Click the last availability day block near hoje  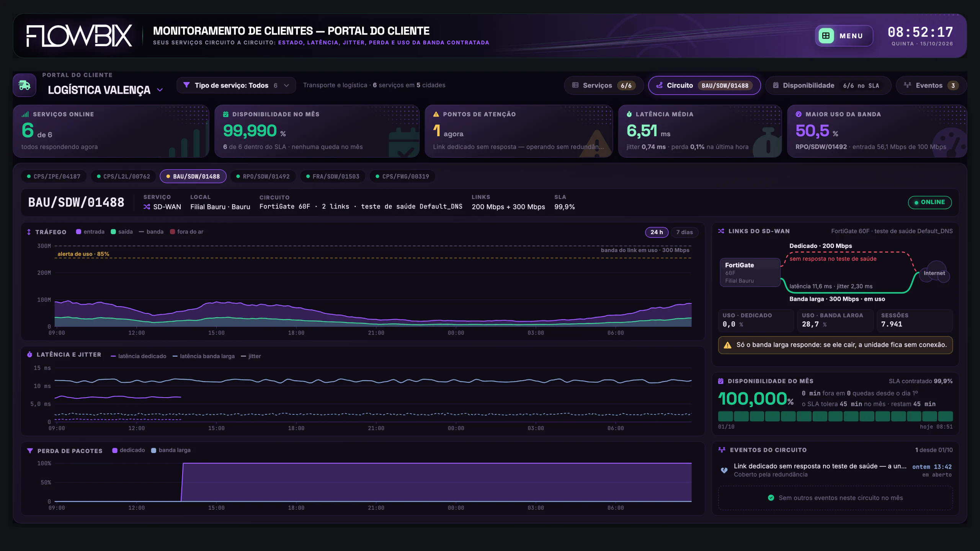tap(946, 416)
